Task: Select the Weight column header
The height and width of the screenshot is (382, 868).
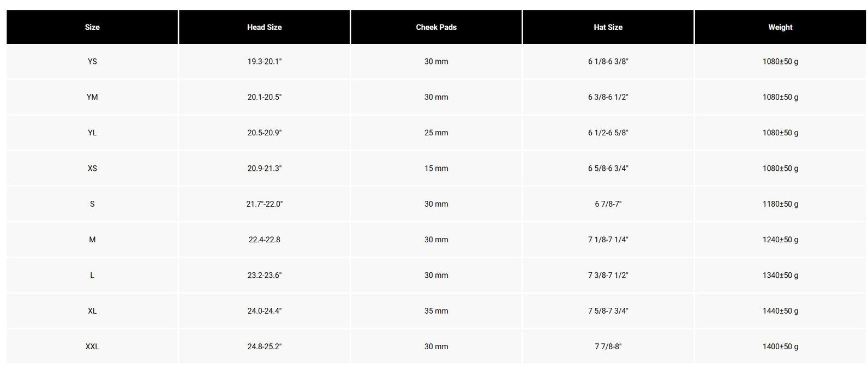Action: tap(780, 27)
